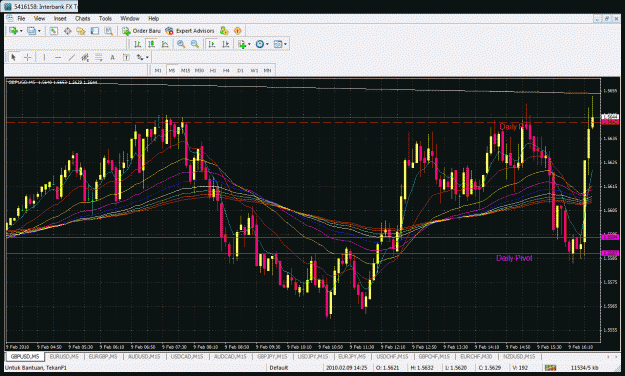Toggle the Expert Advisors button
625x376 pixels.
tap(190, 31)
